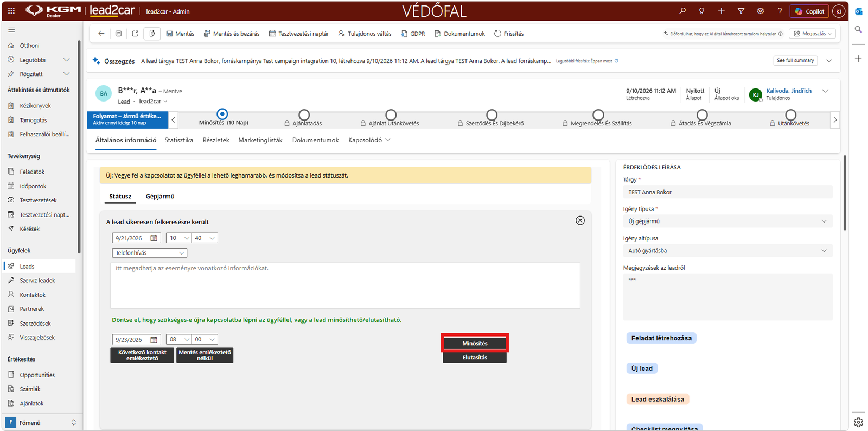Select the Átadás És Végszámla stage circle
This screenshot has width=868, height=431.
(x=702, y=115)
